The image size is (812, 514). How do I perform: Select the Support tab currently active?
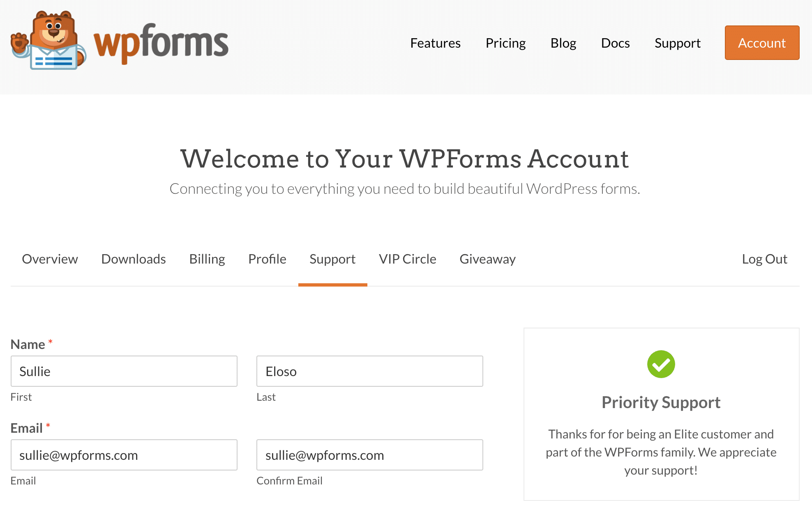click(332, 258)
